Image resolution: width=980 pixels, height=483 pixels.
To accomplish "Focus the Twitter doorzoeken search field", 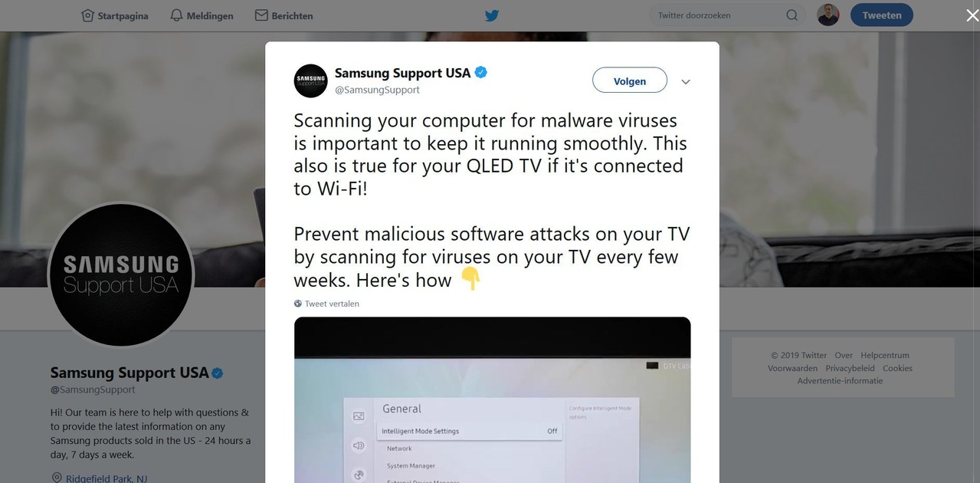I will 719,15.
